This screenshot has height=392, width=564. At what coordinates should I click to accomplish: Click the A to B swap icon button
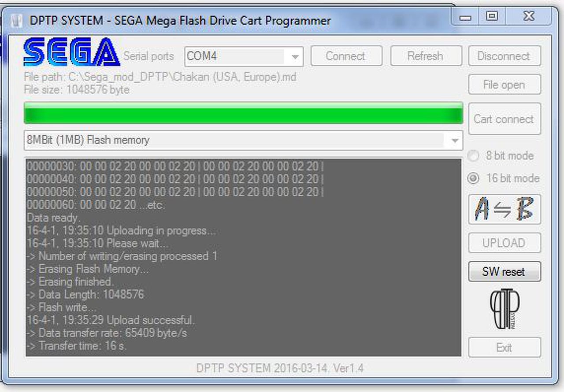pos(505,209)
